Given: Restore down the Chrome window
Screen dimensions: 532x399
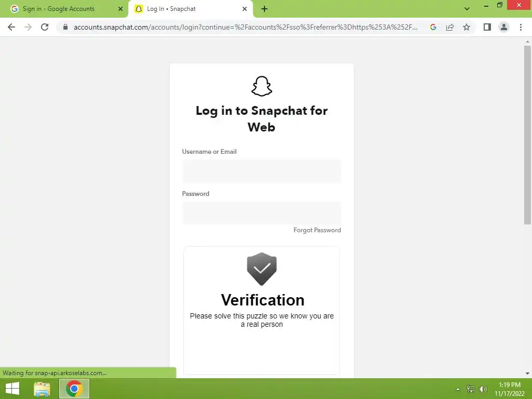Looking at the screenshot, I should point(500,5).
